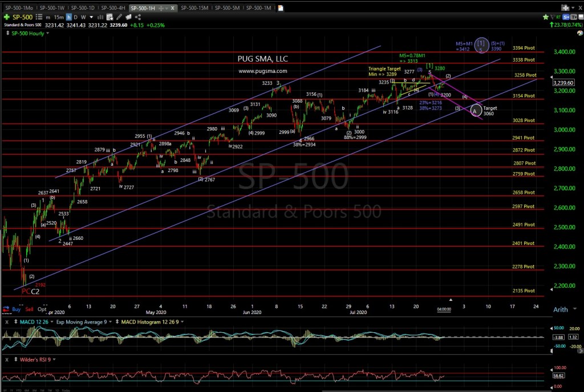The width and height of the screenshot is (584, 392).
Task: Click the add indicator template icon
Action: pyautogui.click(x=109, y=17)
